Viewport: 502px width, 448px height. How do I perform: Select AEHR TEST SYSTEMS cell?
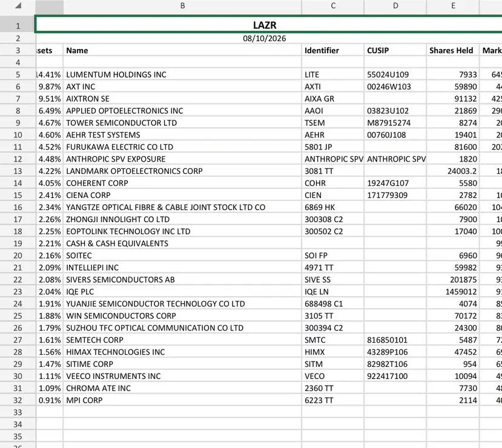(182, 135)
